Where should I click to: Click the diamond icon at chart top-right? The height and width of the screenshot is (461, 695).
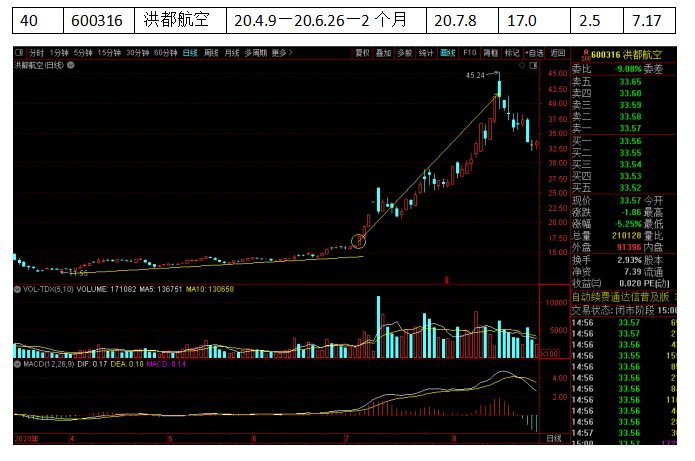click(522, 66)
